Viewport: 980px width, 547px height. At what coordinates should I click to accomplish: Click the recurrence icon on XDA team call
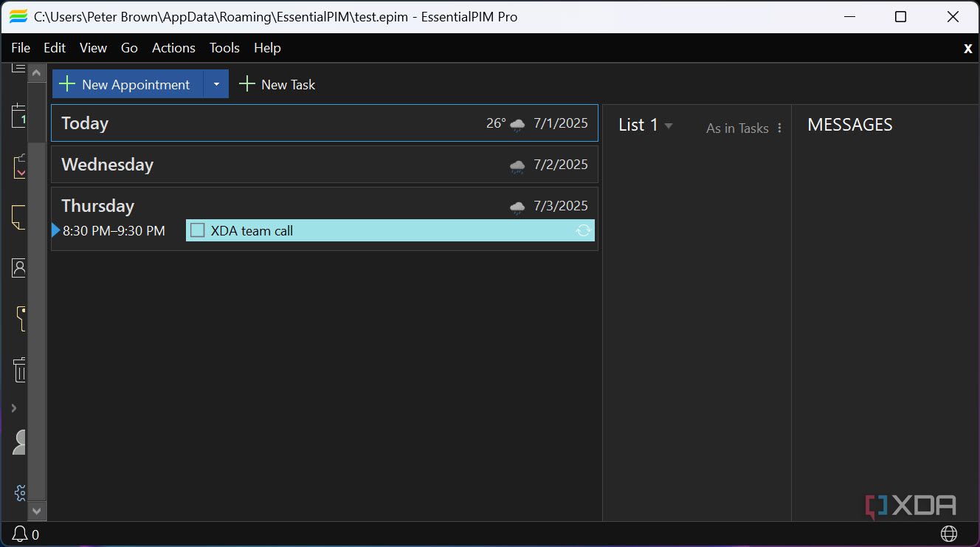click(x=583, y=230)
